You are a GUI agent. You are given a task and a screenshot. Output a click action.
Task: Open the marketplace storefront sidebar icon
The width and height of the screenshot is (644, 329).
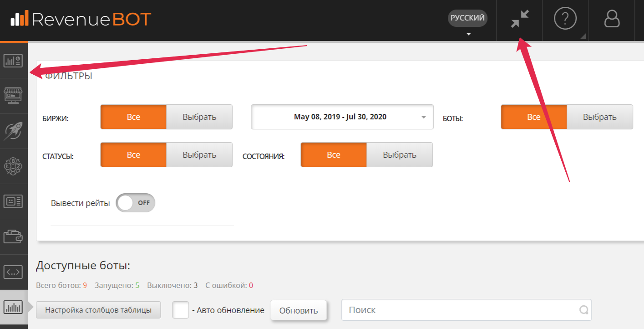pos(13,96)
